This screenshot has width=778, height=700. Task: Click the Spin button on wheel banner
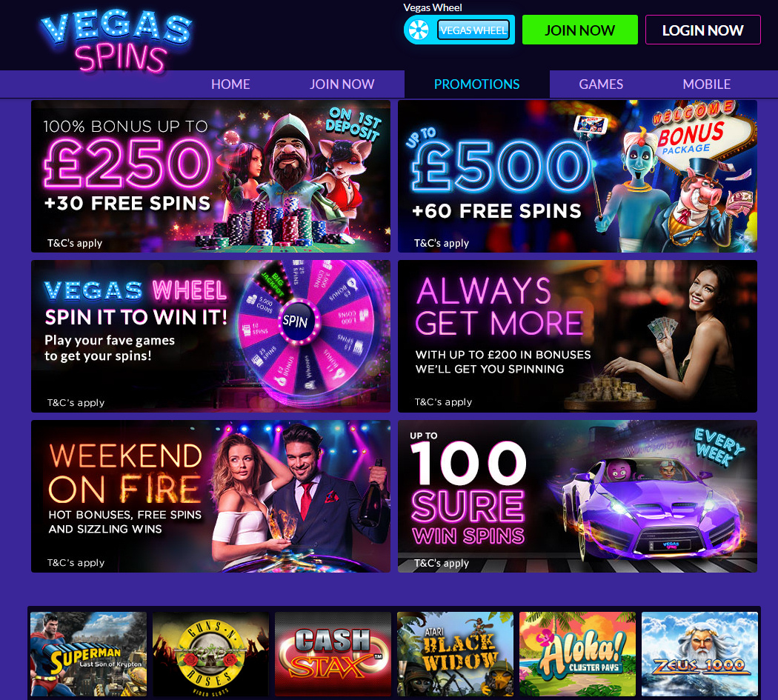coord(295,321)
